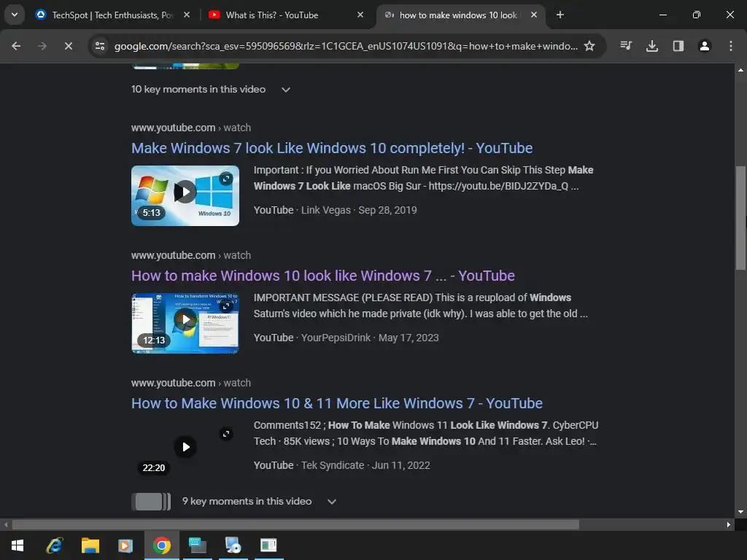The width and height of the screenshot is (747, 560).
Task: Go forward to next page
Action: point(42,46)
